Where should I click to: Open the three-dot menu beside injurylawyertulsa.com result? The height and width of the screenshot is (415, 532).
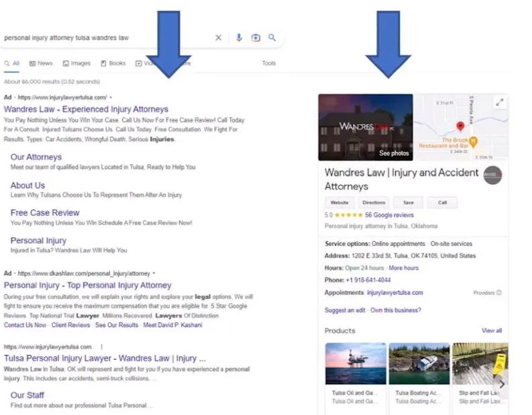(x=101, y=347)
